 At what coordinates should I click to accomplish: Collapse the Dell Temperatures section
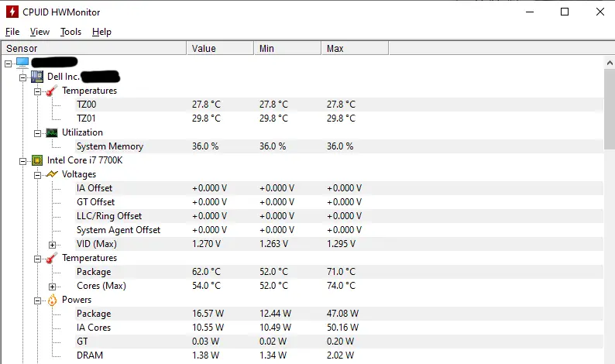tap(38, 92)
